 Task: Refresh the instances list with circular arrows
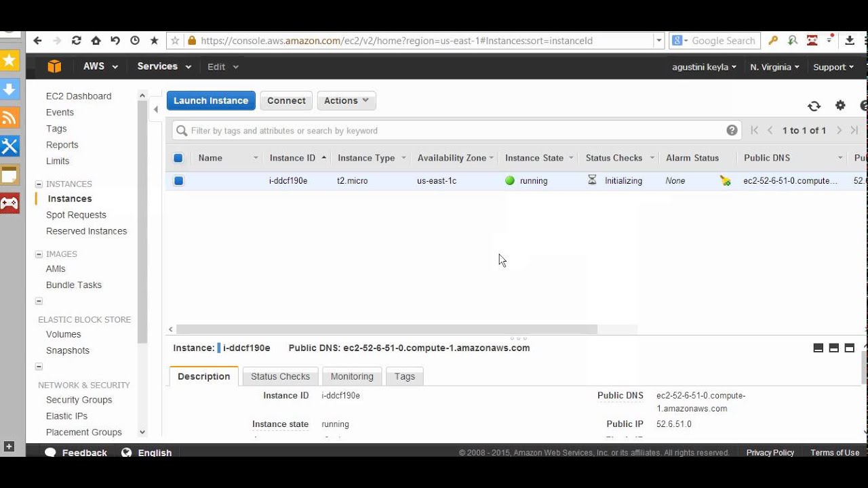pyautogui.click(x=814, y=106)
